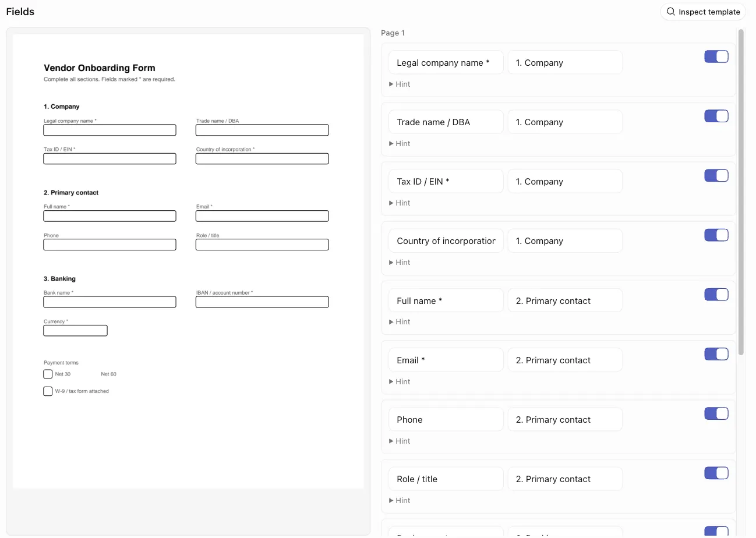Click the 'Payment terms' label in preview
The image size is (756, 538).
pos(61,363)
